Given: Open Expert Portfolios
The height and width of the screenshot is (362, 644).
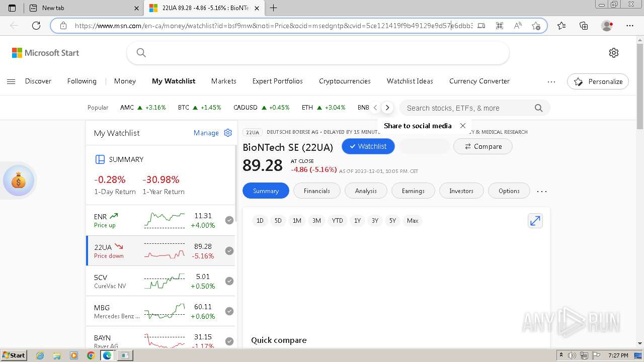Looking at the screenshot, I should click(x=278, y=81).
